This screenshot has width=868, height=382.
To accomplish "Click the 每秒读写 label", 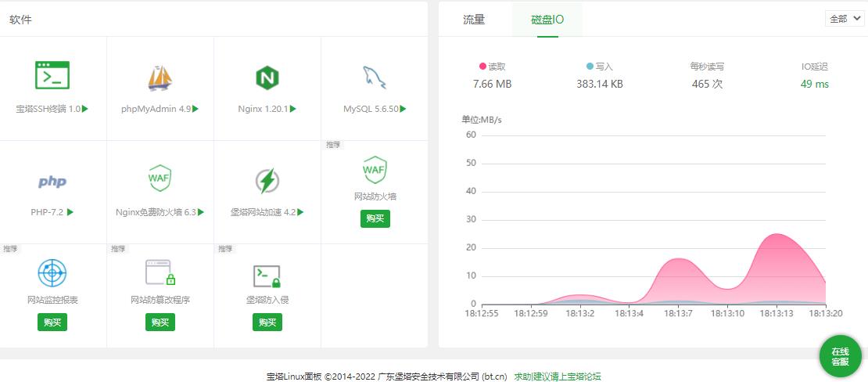I will click(707, 67).
